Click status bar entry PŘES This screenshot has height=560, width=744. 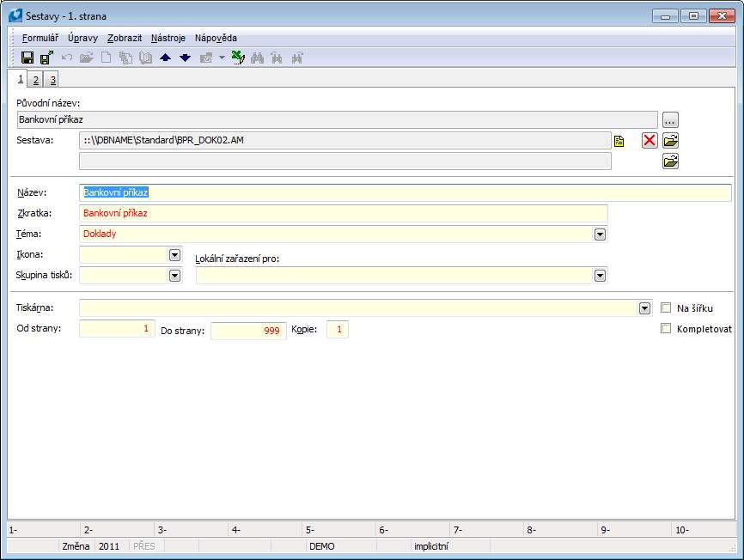click(x=144, y=546)
